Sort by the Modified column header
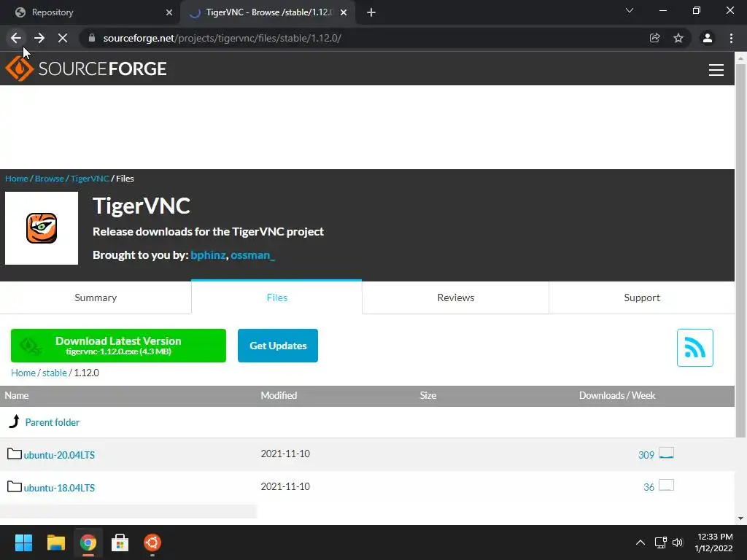747x560 pixels. pos(279,396)
